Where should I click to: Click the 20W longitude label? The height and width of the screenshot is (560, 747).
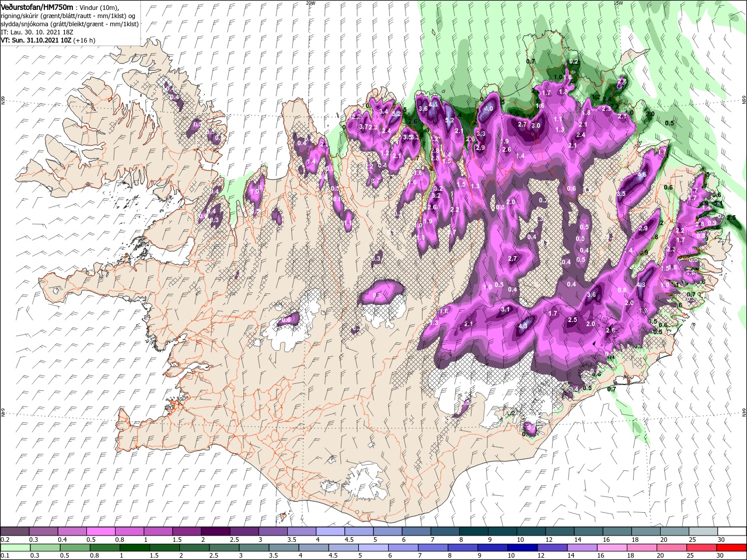(310, 3)
